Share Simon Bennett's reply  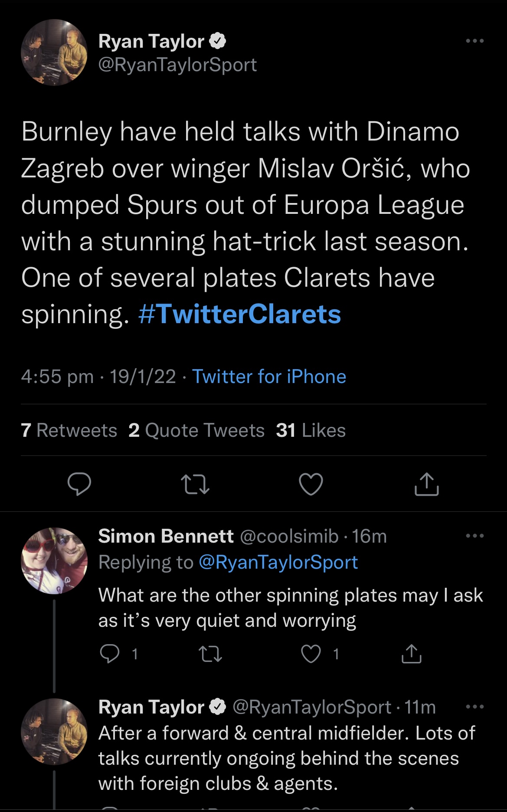click(411, 654)
